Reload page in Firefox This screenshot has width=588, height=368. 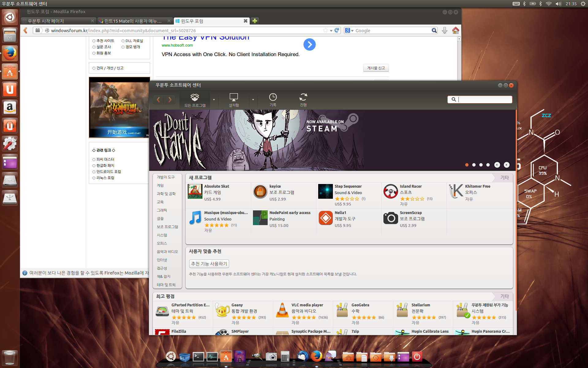337,30
